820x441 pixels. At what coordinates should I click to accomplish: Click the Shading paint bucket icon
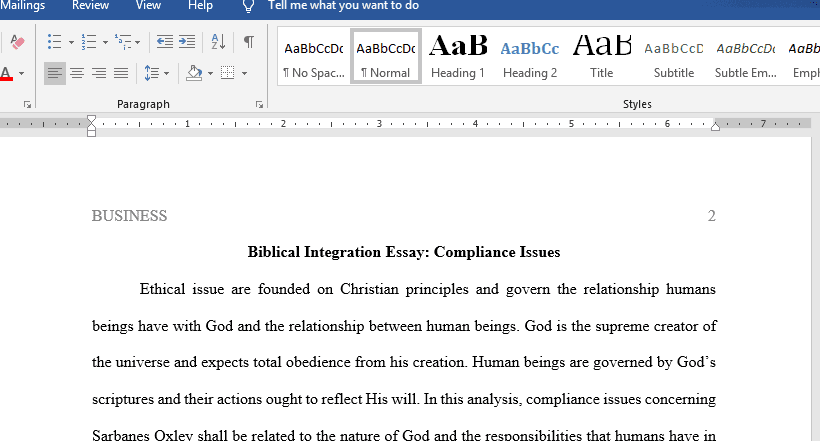click(x=194, y=73)
